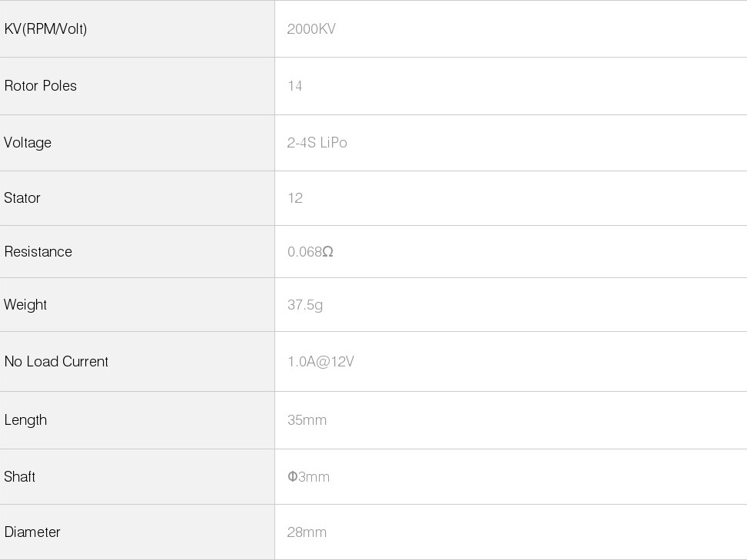The height and width of the screenshot is (560, 747).
Task: Select the Rotor Poles value 14
Action: click(x=295, y=86)
